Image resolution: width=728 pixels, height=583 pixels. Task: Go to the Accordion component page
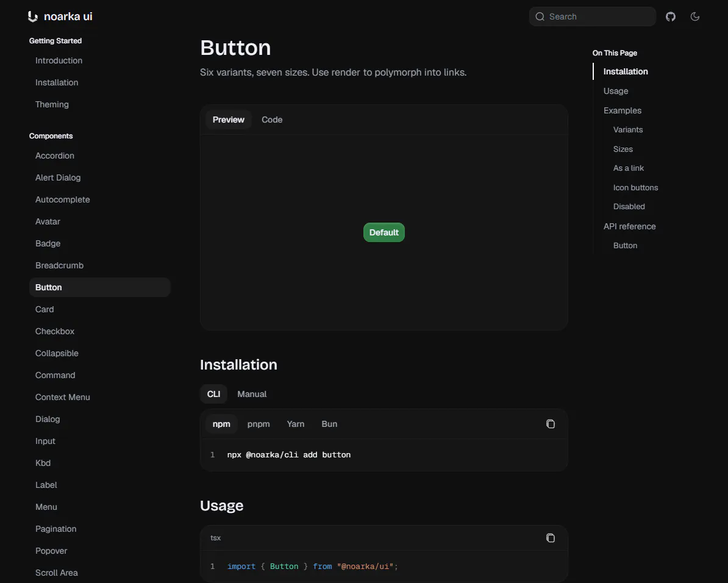(55, 156)
